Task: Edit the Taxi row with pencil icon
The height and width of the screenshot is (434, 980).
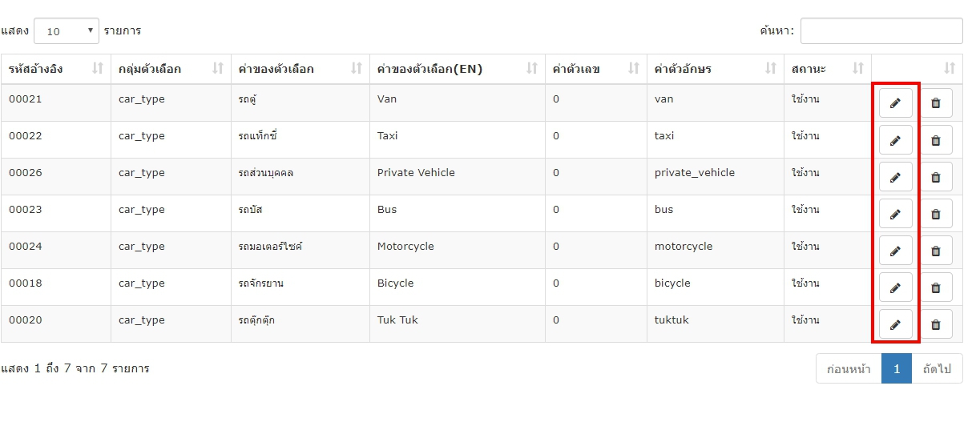Action: coord(896,140)
